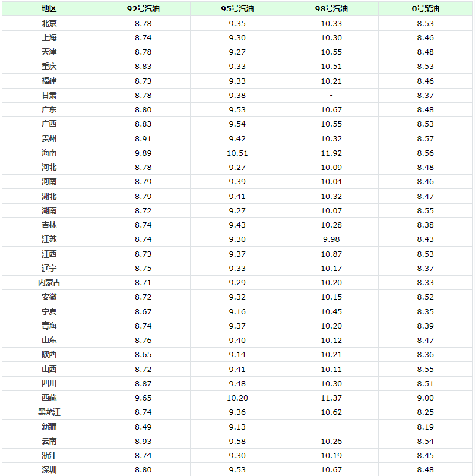Image resolution: width=475 pixels, height=476 pixels.
Task: Click the 西藏 region name
Action: (x=49, y=398)
